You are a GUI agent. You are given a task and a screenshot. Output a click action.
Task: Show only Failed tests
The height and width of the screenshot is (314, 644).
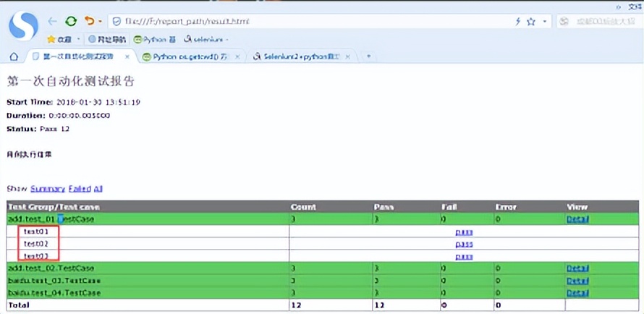(x=80, y=189)
